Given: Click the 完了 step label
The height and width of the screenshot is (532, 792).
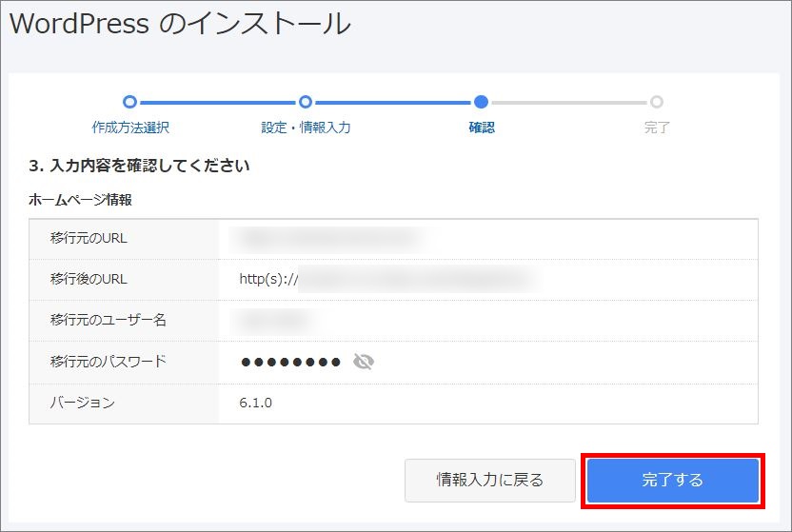Looking at the screenshot, I should (x=657, y=128).
